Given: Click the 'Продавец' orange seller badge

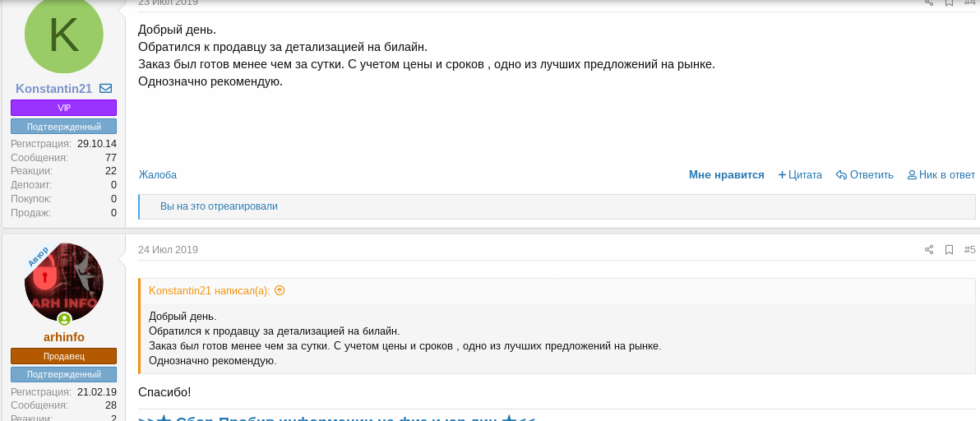Looking at the screenshot, I should point(64,356).
